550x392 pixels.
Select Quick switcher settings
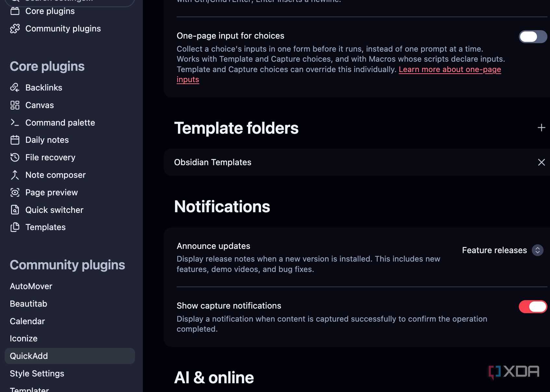(70, 210)
